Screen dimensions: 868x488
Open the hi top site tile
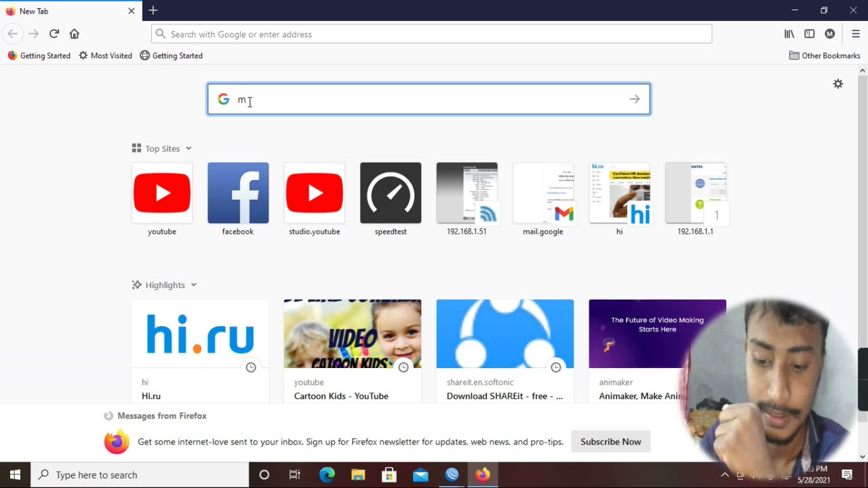pyautogui.click(x=619, y=199)
